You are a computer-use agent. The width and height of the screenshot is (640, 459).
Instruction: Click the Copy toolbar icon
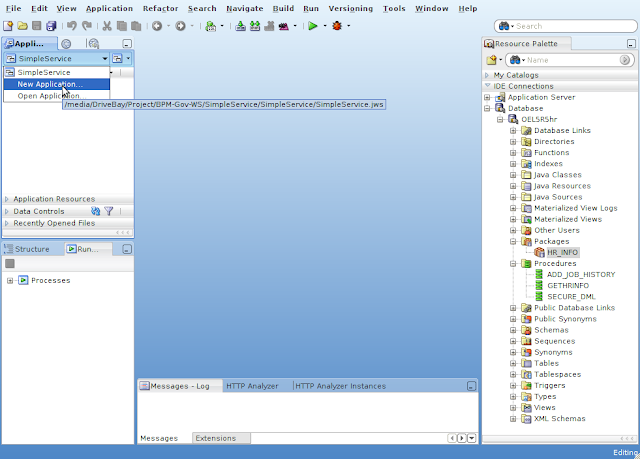pyautogui.click(x=122, y=26)
